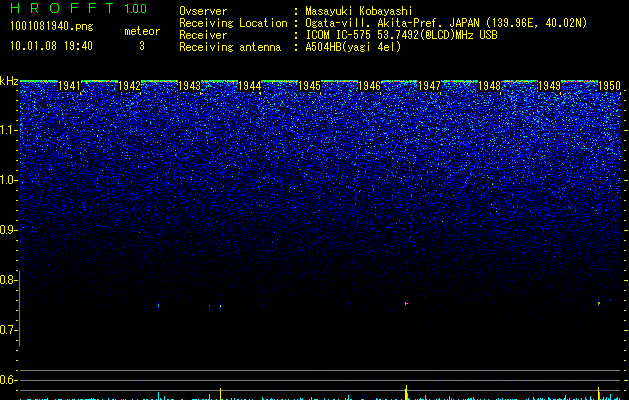The width and height of the screenshot is (629, 400).
Task: Click the meteor echo spot near 1947
Action: click(406, 303)
